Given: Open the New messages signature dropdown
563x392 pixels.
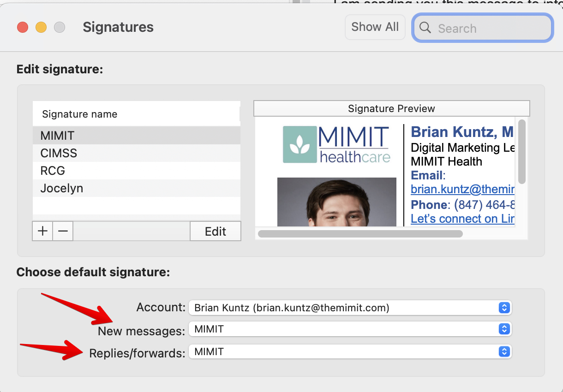Looking at the screenshot, I should pos(349,329).
